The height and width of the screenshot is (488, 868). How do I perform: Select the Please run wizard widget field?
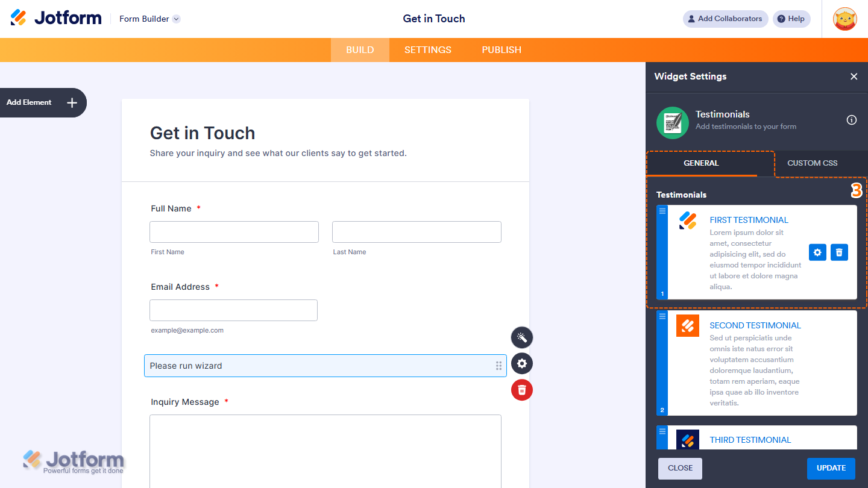click(x=325, y=366)
